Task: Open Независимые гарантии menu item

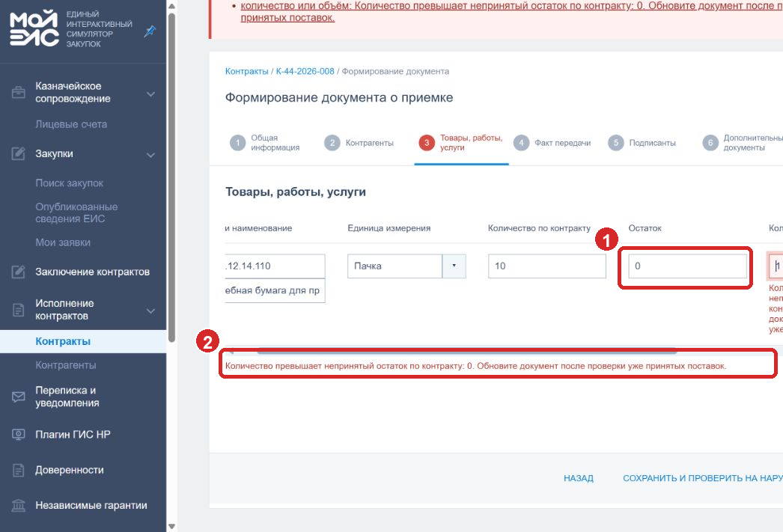Action: [91, 506]
